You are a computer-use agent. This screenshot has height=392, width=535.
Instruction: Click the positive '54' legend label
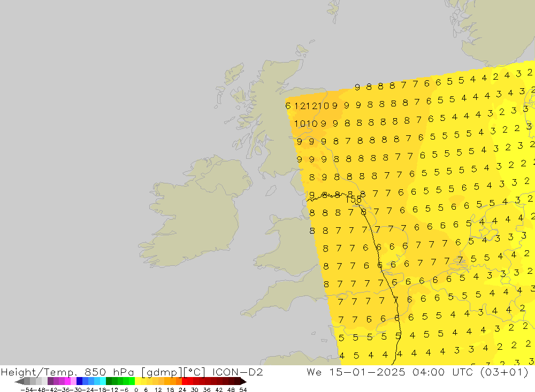click(x=243, y=390)
